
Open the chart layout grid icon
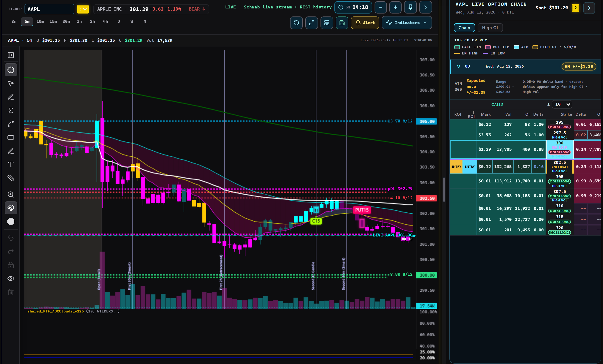(327, 23)
